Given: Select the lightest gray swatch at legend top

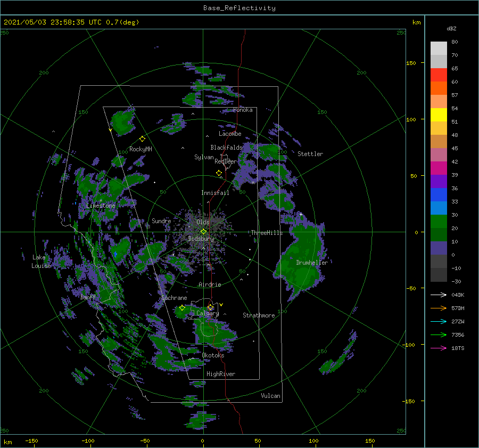Looking at the screenshot, I should click(x=439, y=48).
